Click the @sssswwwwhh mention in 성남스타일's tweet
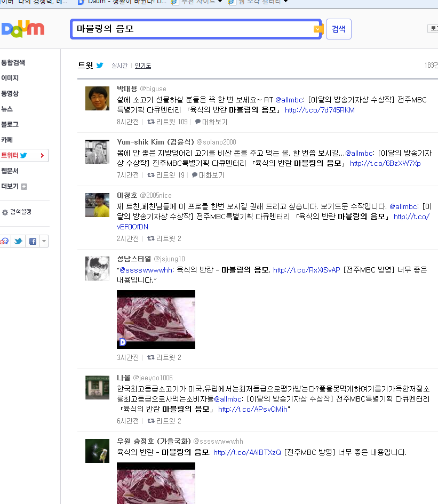 click(x=146, y=270)
